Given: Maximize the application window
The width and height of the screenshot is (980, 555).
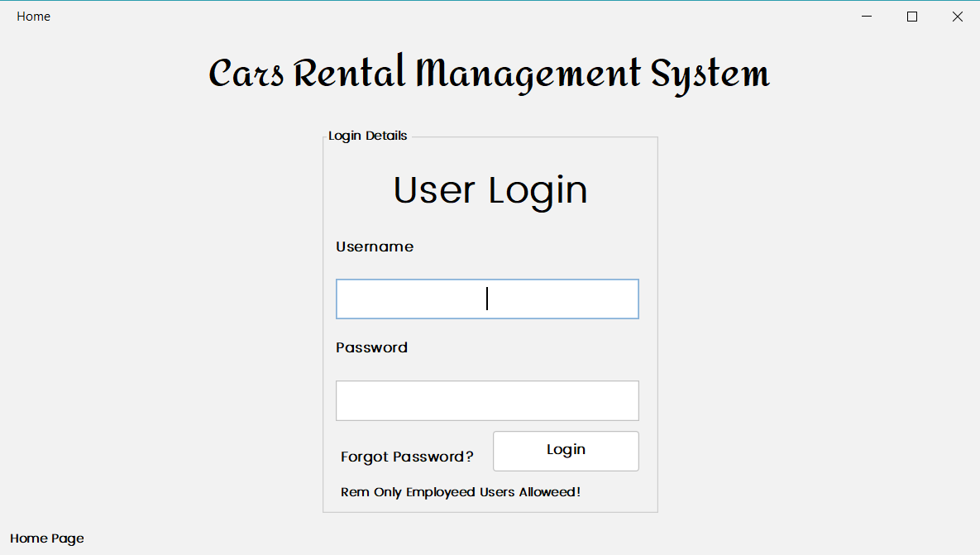Looking at the screenshot, I should 911,16.
